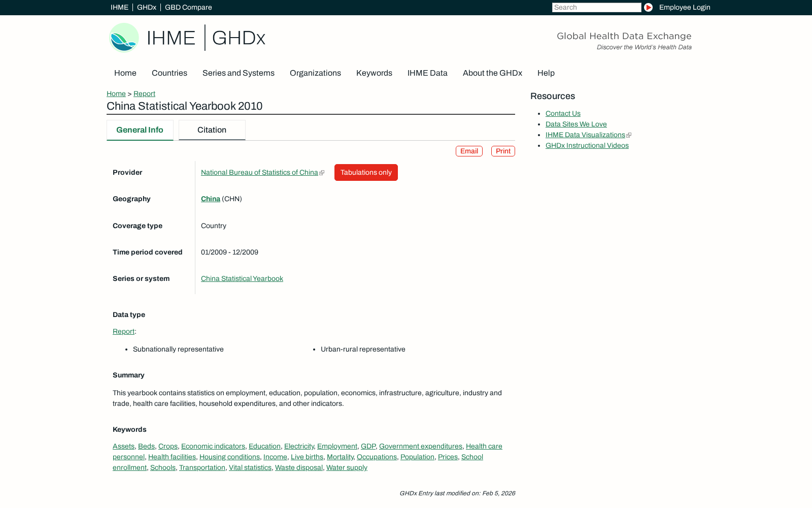Open the Keywords navigation menu item
Screen dimensions: 812x508
[x=374, y=73]
